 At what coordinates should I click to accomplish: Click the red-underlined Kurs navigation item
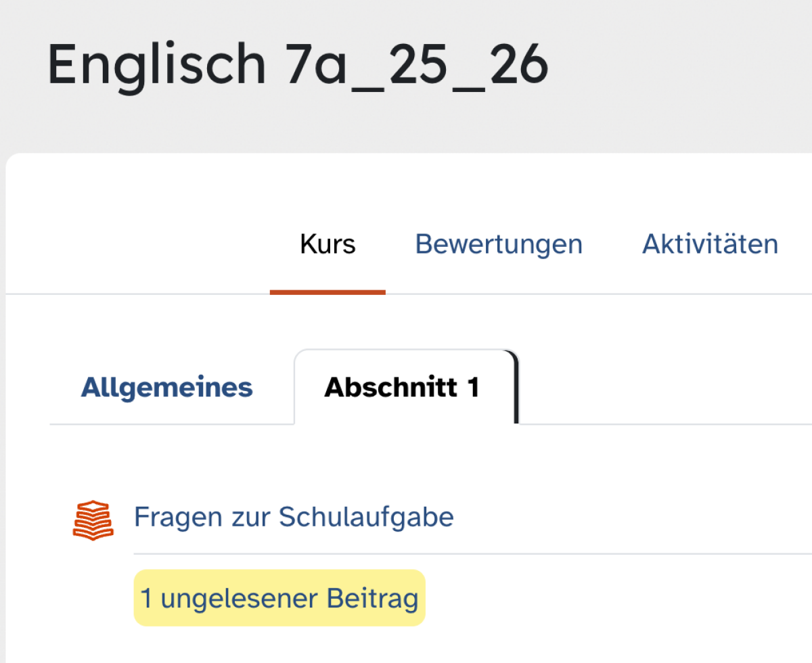pos(328,244)
